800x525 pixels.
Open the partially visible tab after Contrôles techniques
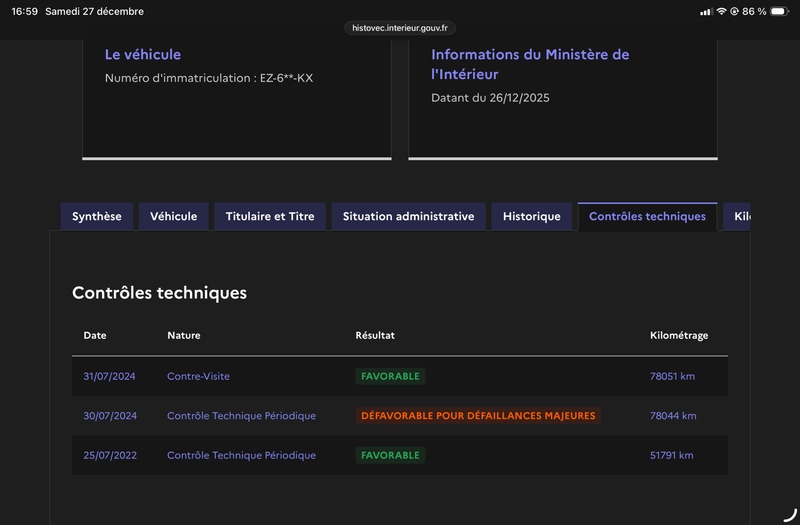pyautogui.click(x=739, y=216)
